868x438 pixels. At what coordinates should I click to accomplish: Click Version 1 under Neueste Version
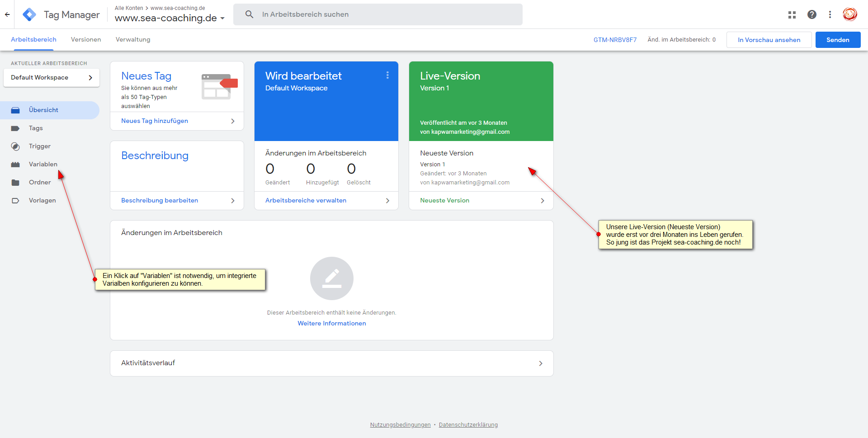point(432,165)
